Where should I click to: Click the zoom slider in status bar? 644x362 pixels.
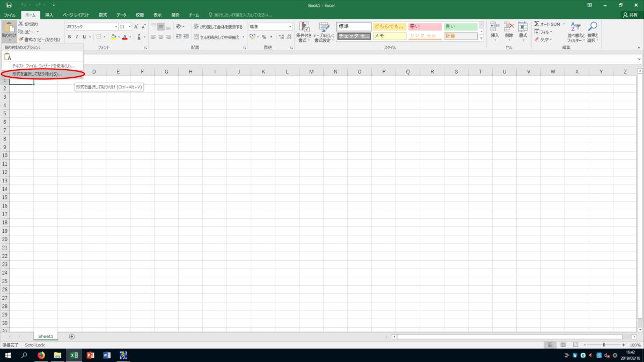coord(604,345)
